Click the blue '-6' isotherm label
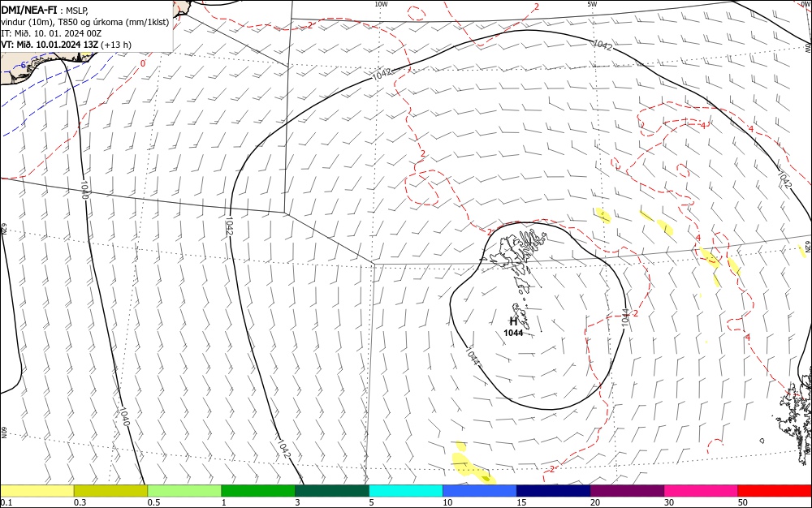The width and height of the screenshot is (812, 508). click(22, 65)
